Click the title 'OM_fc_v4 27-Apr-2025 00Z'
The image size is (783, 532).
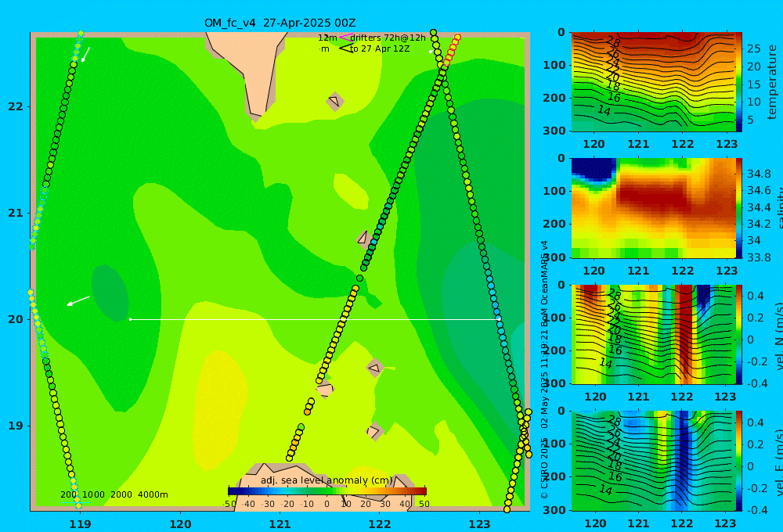click(280, 23)
